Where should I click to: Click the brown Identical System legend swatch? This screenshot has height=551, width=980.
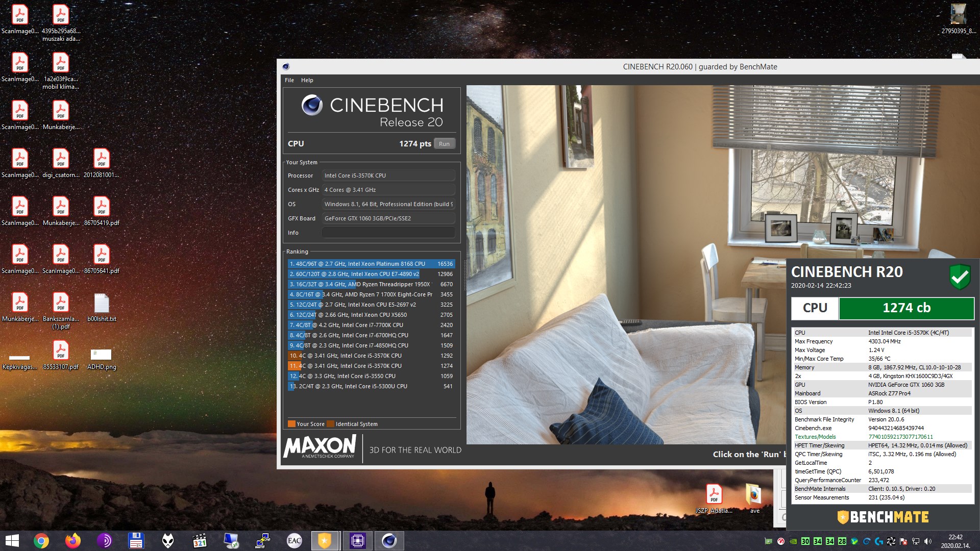point(330,424)
